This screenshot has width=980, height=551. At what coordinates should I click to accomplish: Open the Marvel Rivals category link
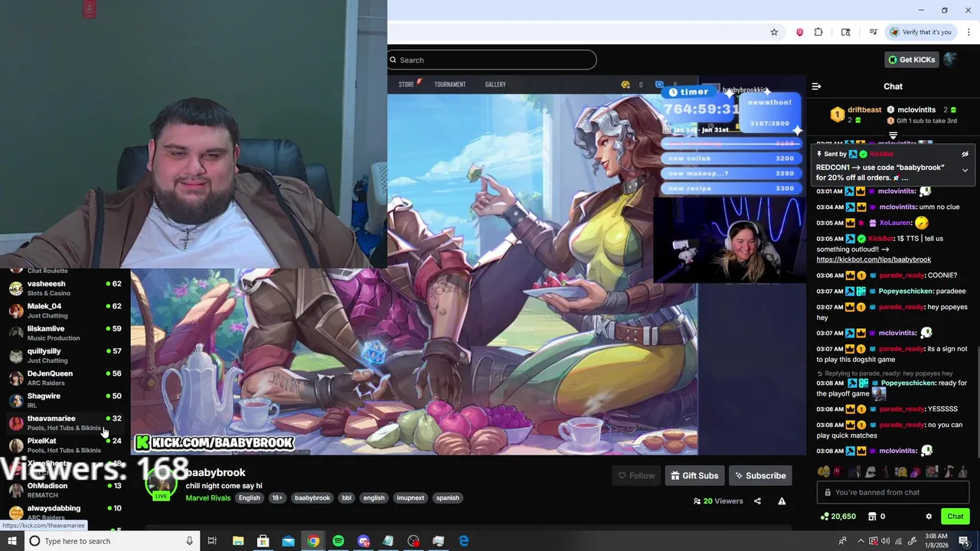tap(207, 497)
